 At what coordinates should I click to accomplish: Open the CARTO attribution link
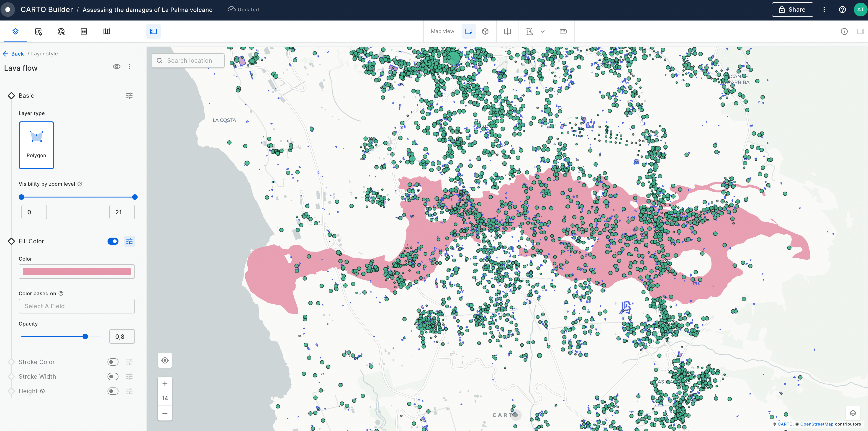click(x=785, y=424)
